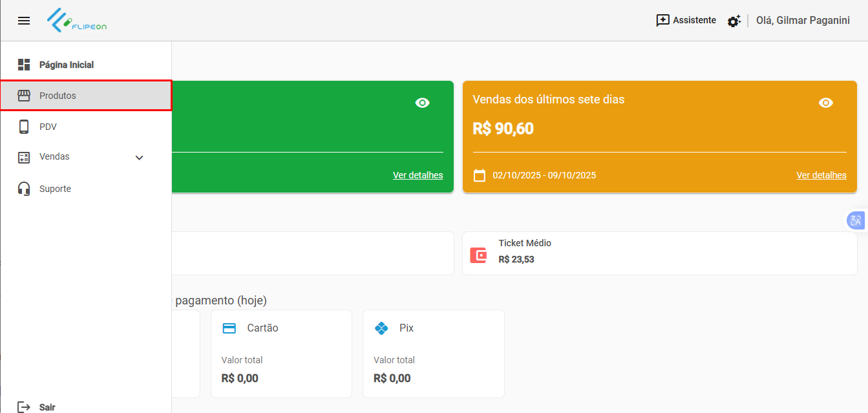Hide values on the green sales card

pos(423,103)
